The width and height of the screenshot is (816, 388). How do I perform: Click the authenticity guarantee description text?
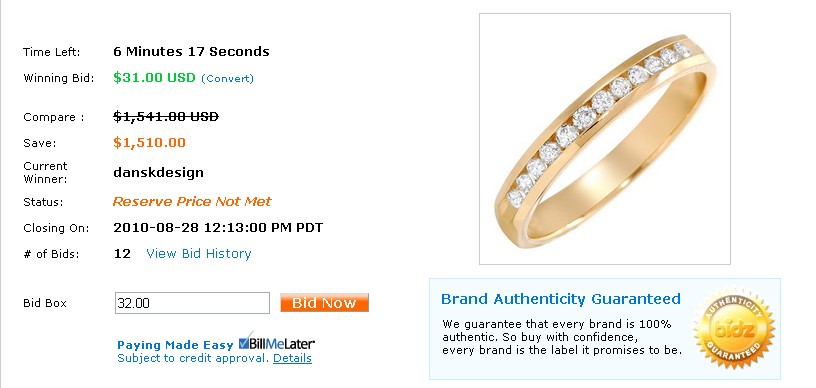562,337
